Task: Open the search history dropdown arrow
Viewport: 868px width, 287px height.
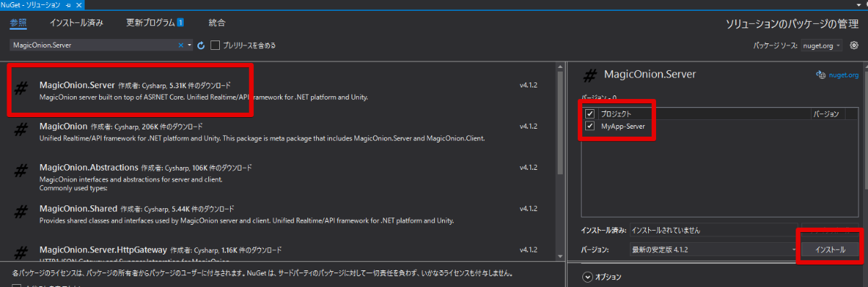Action: 190,45
